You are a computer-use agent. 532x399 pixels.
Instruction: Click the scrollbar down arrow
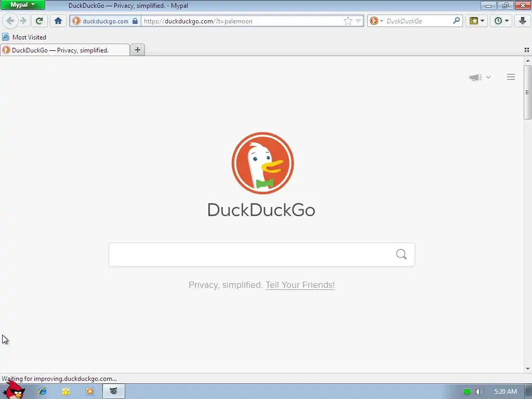point(527,369)
